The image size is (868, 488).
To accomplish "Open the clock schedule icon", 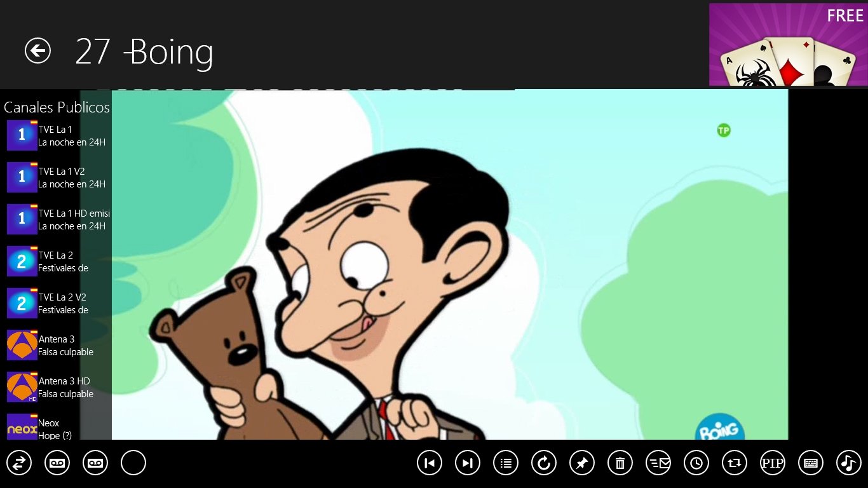I will (x=696, y=463).
